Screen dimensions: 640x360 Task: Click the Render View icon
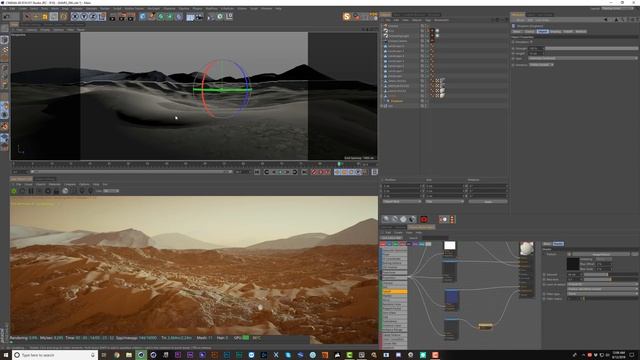click(x=113, y=17)
